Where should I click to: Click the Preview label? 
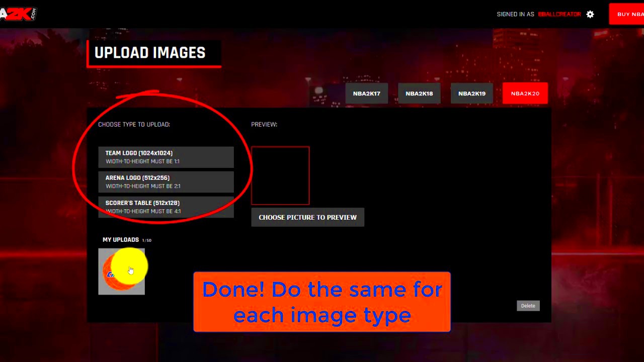264,124
